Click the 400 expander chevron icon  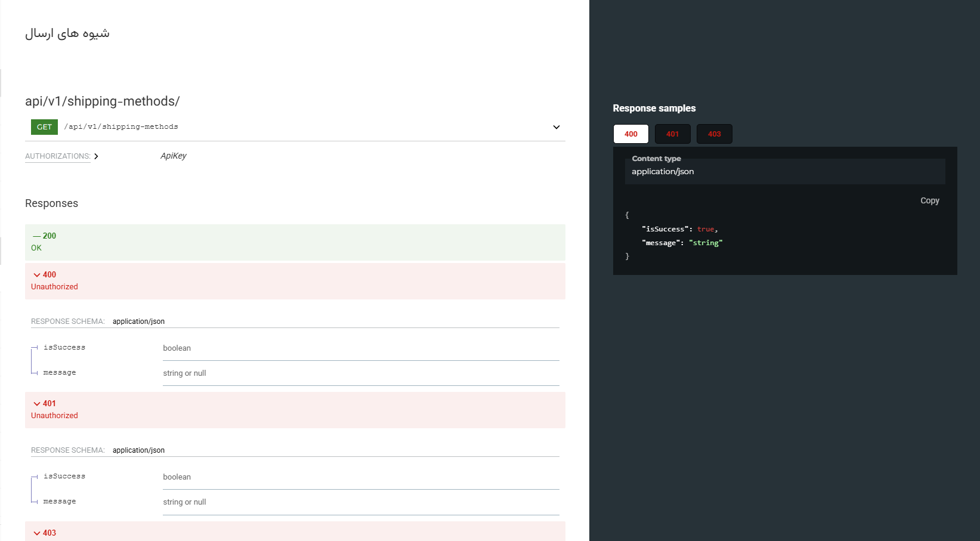36,274
